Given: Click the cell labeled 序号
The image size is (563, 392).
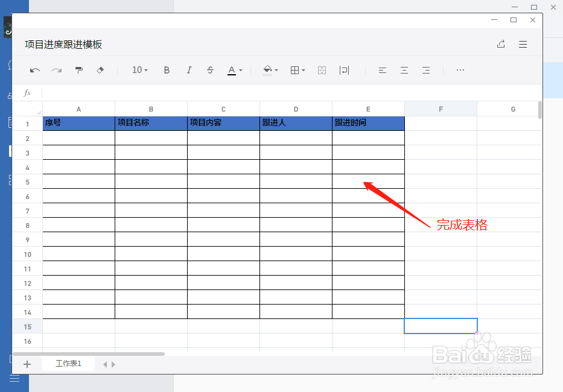Looking at the screenshot, I should 78,123.
